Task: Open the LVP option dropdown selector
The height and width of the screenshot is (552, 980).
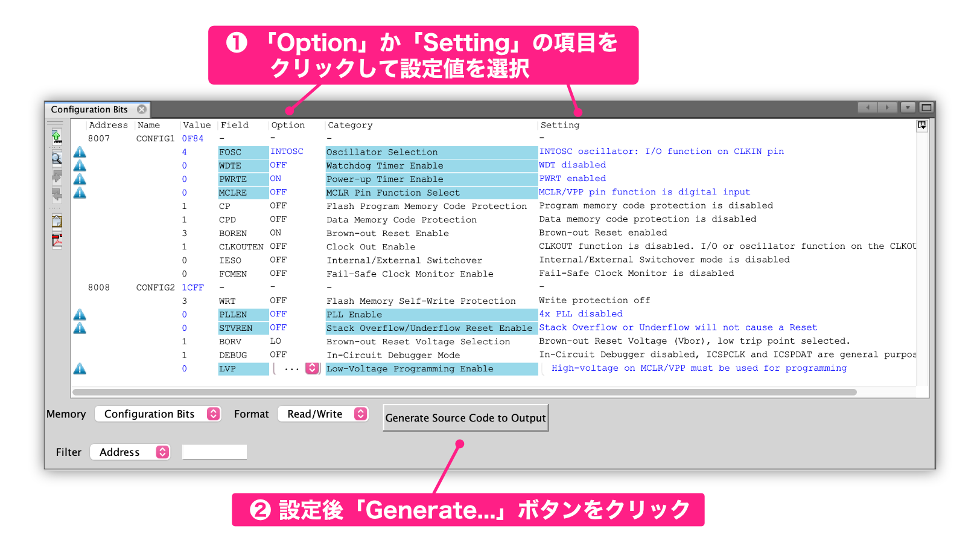Action: pyautogui.click(x=312, y=368)
